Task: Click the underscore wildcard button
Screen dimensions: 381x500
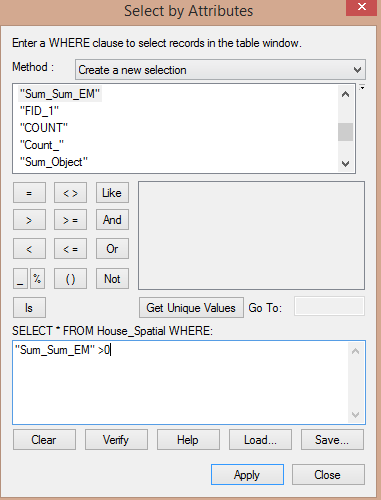Action: (x=20, y=279)
